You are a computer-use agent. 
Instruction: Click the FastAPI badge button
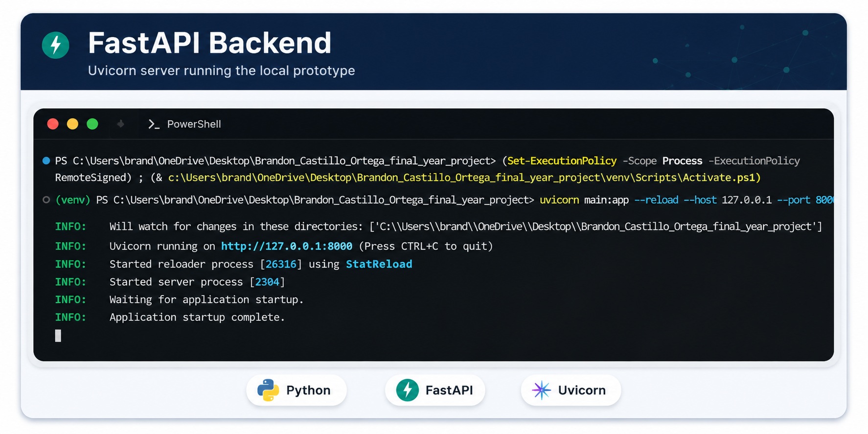435,390
